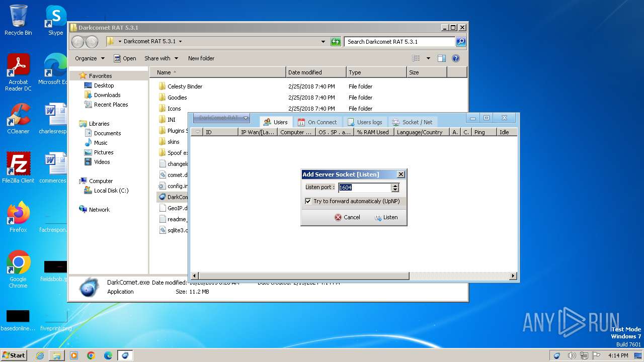Select the Icons folder
This screenshot has width=644, height=362.
(170, 109)
